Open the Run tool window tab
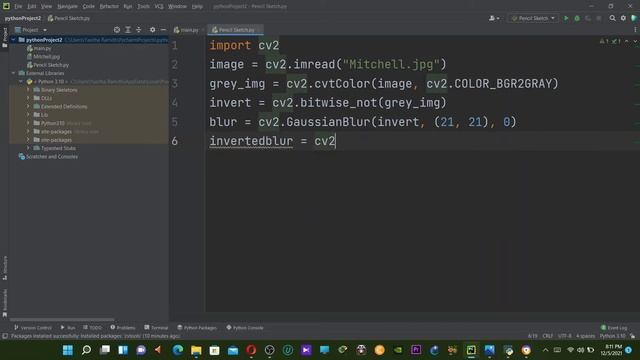 [x=68, y=327]
